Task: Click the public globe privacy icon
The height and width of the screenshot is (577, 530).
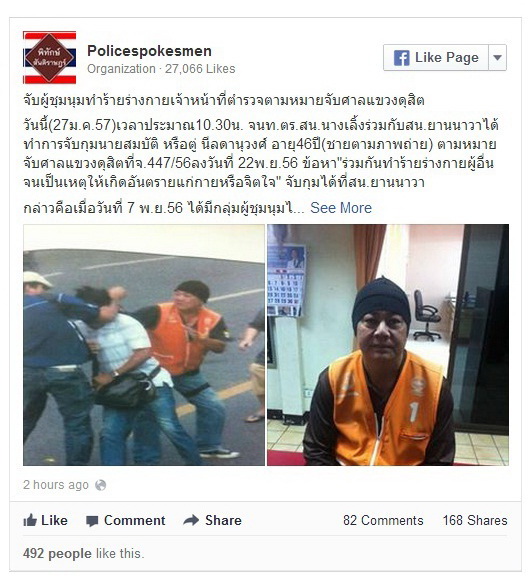Action: point(100,485)
